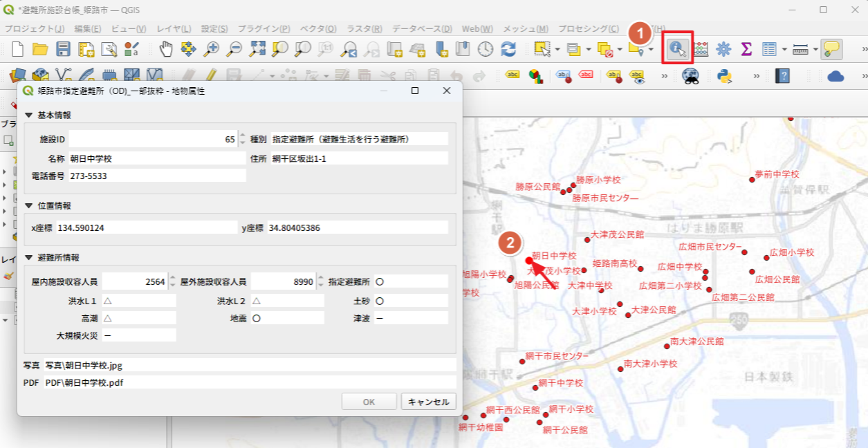This screenshot has height=448, width=868.
Task: Collapse the 基本情報 group
Action: pos(28,115)
